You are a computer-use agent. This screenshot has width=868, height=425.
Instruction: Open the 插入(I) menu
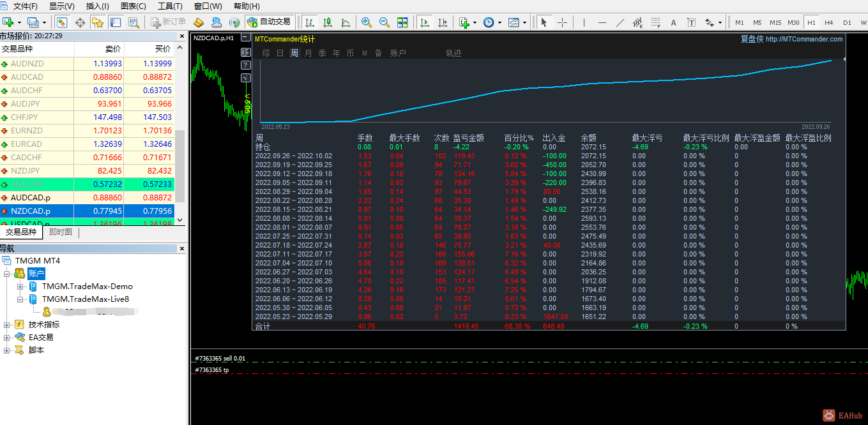(x=98, y=6)
